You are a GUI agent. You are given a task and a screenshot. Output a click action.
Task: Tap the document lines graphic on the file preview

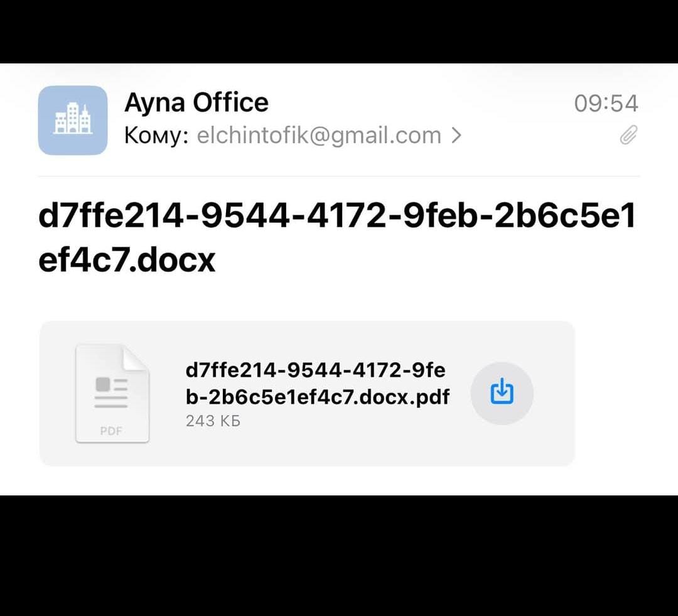111,392
